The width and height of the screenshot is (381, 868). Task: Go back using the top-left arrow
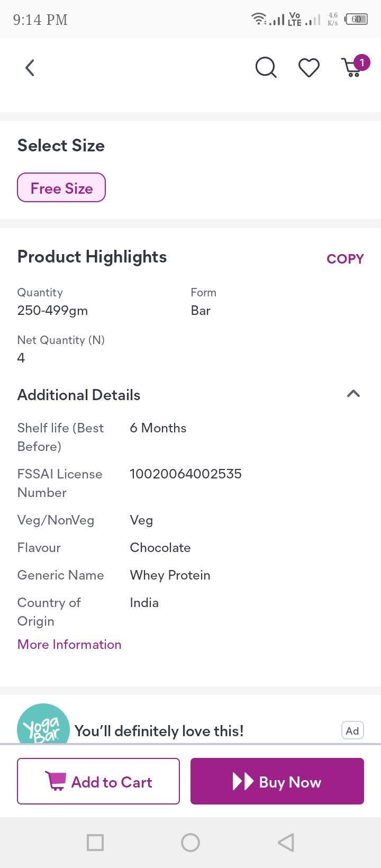coord(30,68)
